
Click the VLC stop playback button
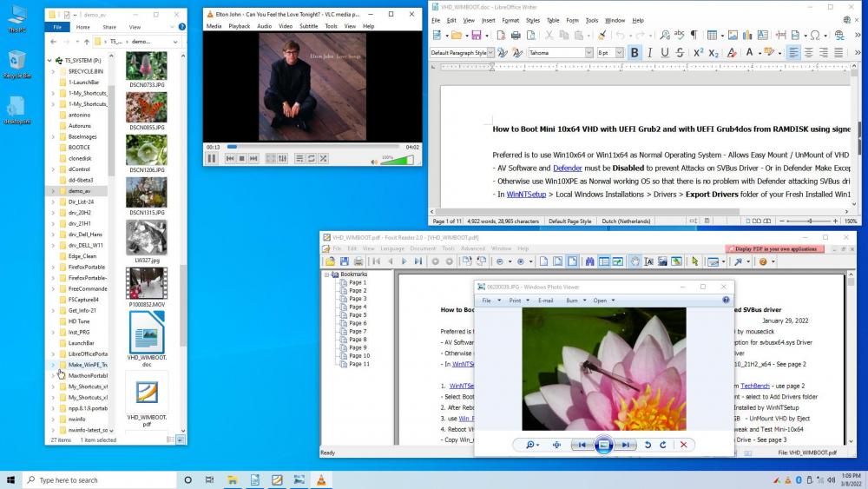[242, 159]
